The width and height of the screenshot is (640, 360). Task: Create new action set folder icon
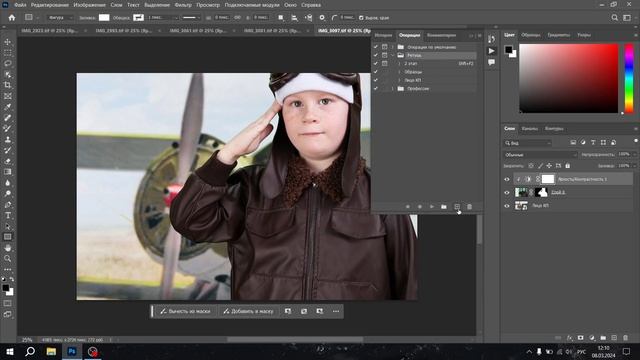(444, 207)
